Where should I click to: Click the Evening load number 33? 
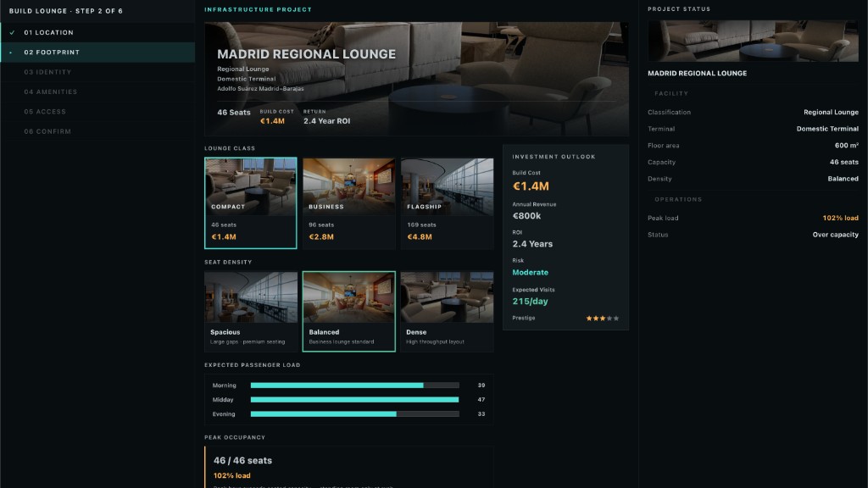(481, 413)
